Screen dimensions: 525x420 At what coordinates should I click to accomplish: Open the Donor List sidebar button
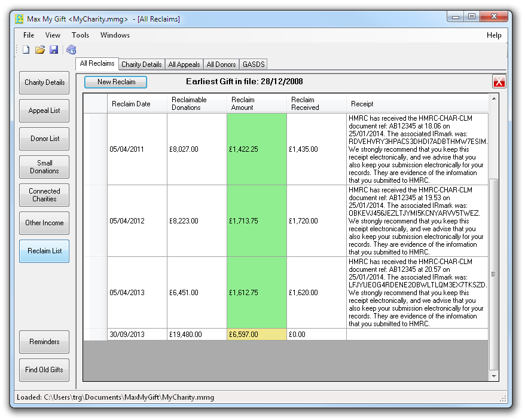click(x=44, y=139)
